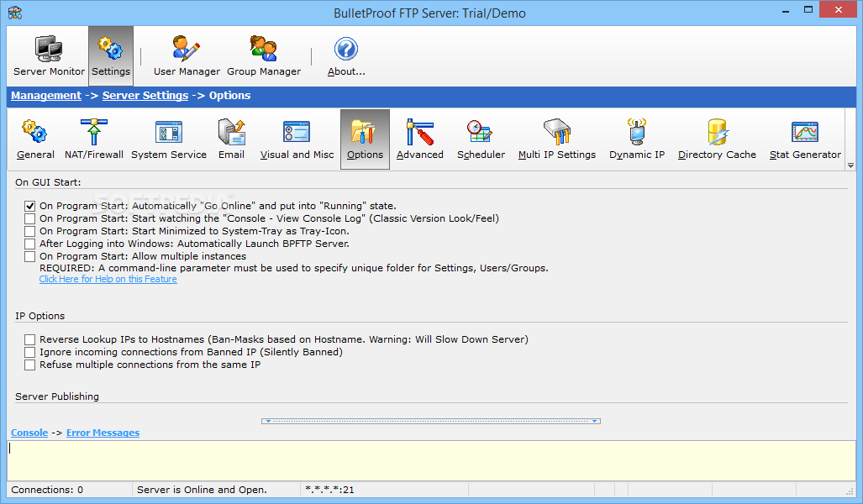This screenshot has height=504, width=863.
Task: Uncheck automatically Go Online on program start
Action: click(29, 206)
